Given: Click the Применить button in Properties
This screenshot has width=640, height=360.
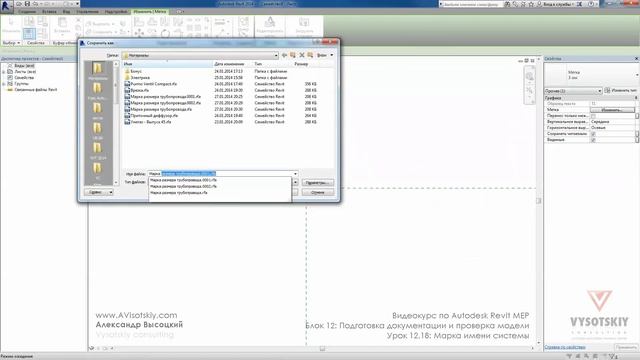Looking at the screenshot, I should tap(626, 347).
